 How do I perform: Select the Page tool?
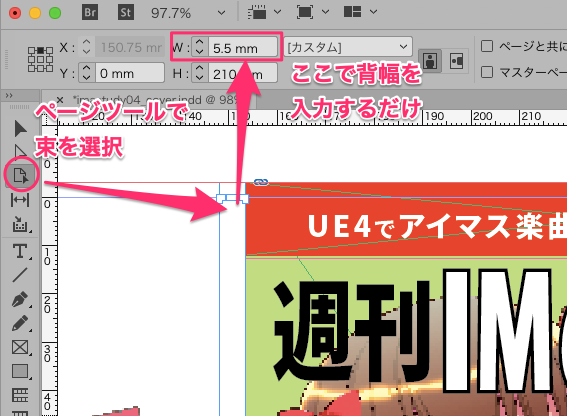[21, 175]
